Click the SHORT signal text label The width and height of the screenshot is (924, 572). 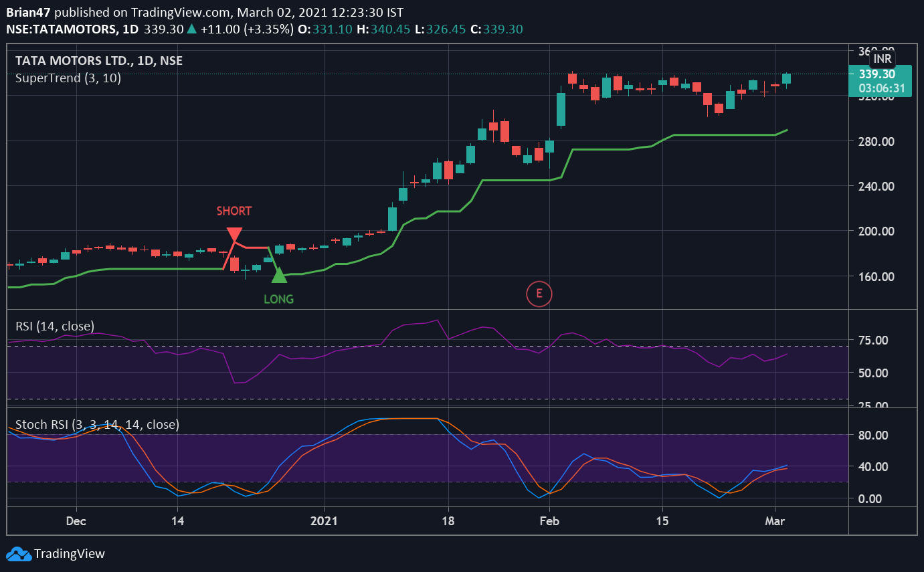[234, 211]
